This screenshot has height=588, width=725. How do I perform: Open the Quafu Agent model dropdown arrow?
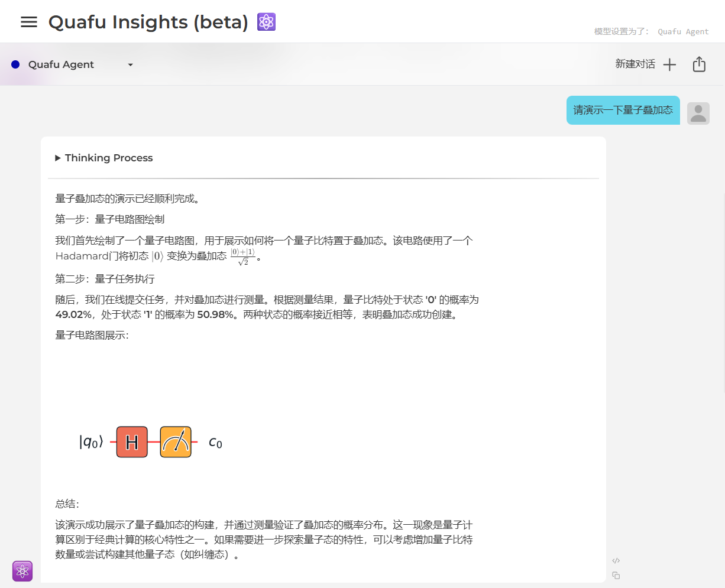click(x=130, y=65)
